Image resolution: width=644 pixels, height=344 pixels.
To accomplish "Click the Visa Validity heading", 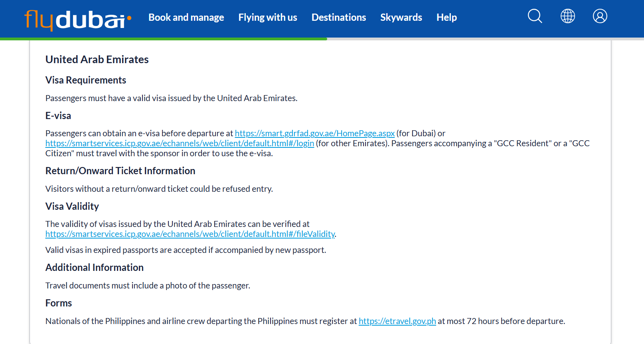I will (72, 207).
